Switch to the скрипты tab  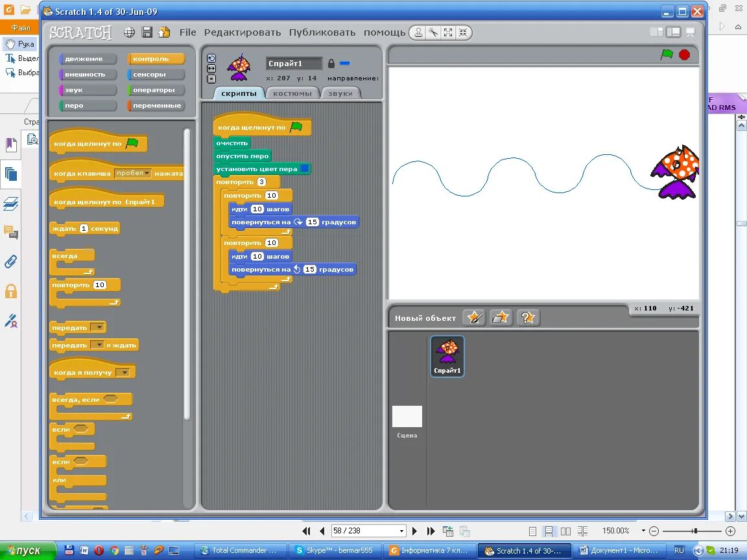pyautogui.click(x=239, y=93)
